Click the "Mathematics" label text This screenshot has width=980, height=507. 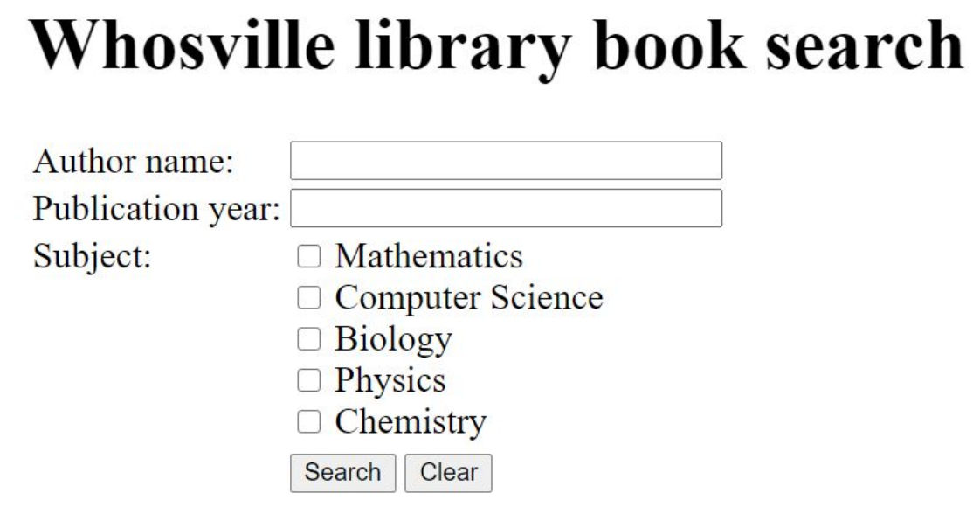(429, 256)
